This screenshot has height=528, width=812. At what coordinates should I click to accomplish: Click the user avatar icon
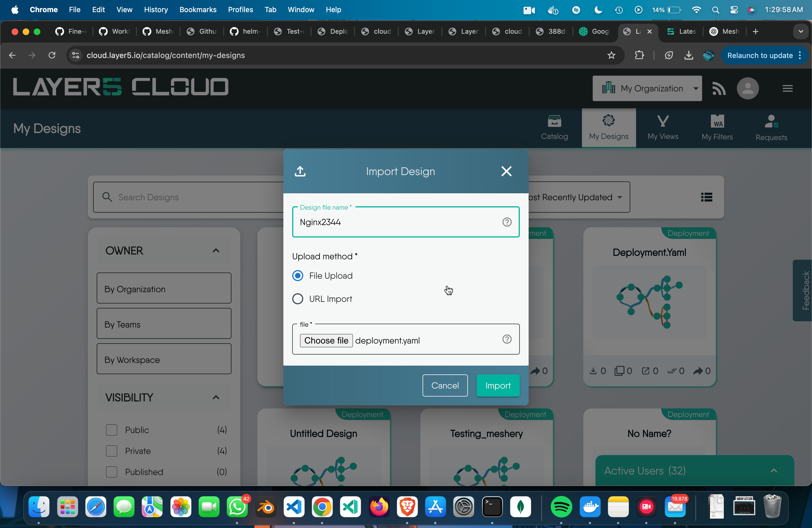point(748,88)
